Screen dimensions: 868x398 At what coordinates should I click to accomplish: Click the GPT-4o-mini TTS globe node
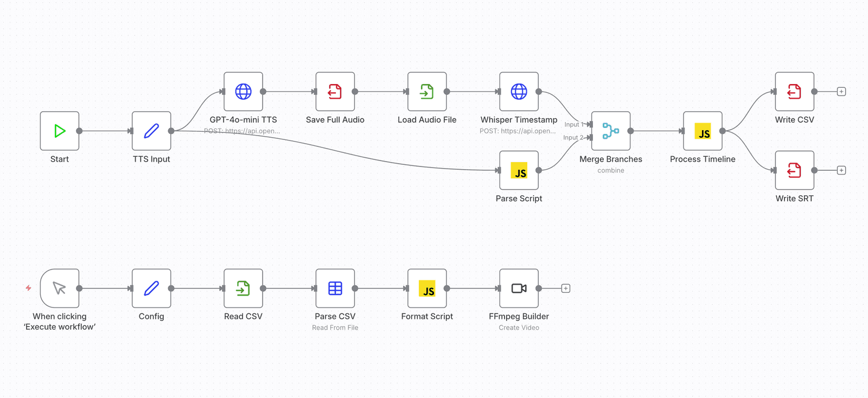coord(243,92)
